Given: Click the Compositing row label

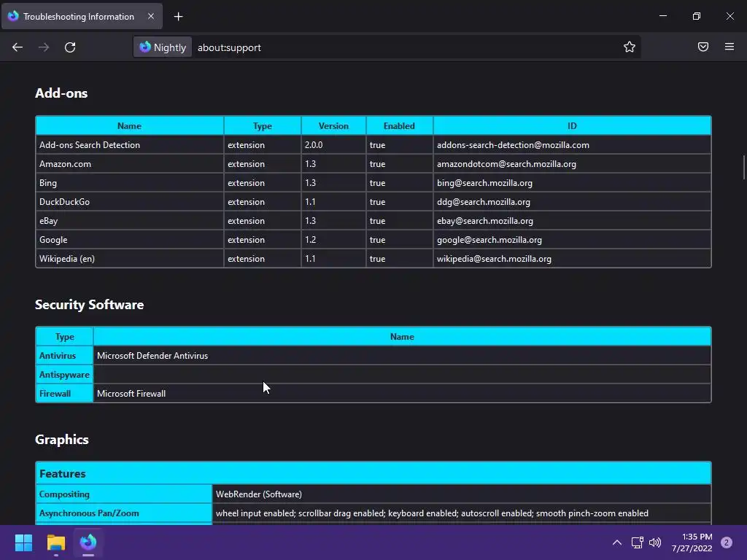Looking at the screenshot, I should coord(124,494).
